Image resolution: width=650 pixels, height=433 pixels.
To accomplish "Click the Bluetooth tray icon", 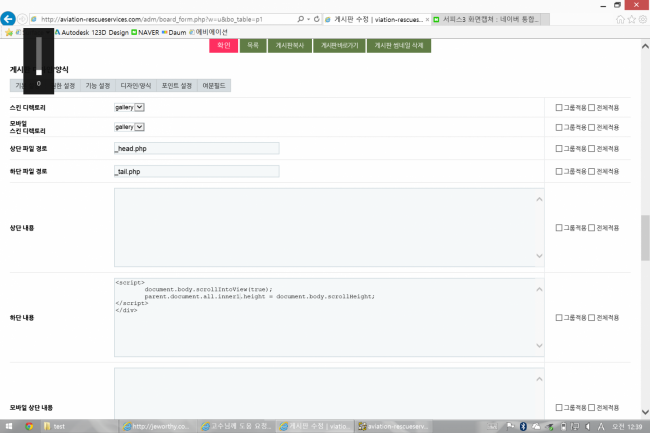I will point(523,426).
